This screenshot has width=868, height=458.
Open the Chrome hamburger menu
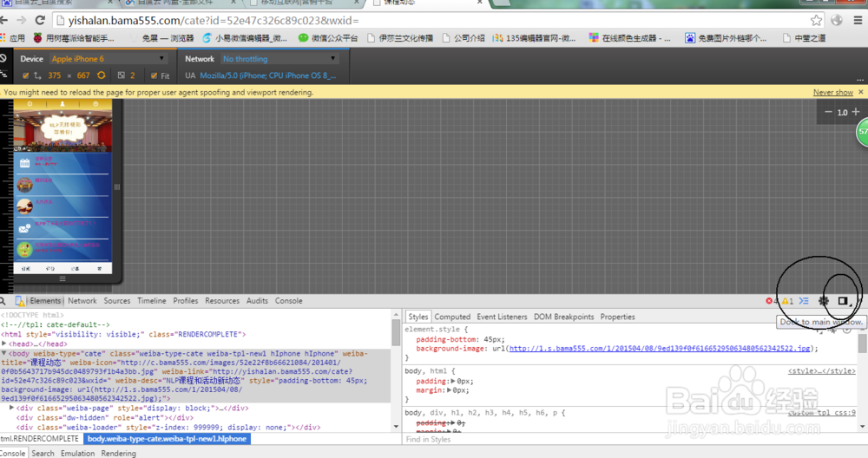point(858,21)
